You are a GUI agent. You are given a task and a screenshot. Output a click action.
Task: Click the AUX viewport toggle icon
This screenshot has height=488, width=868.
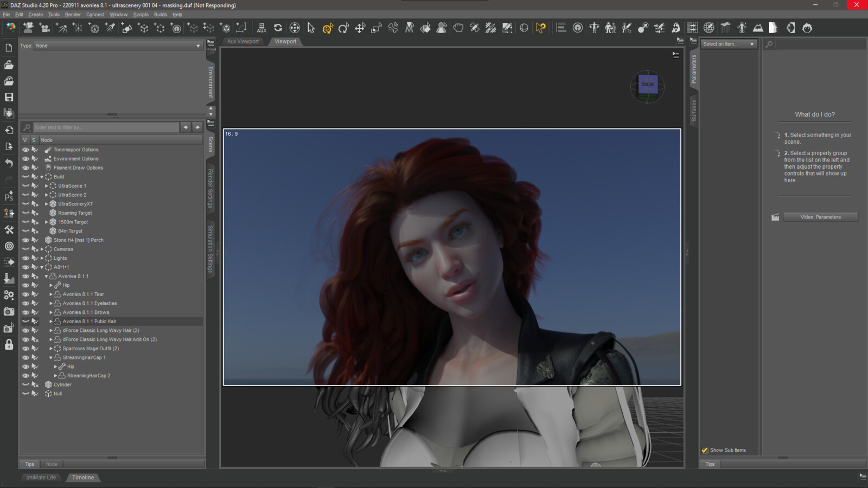tap(261, 28)
